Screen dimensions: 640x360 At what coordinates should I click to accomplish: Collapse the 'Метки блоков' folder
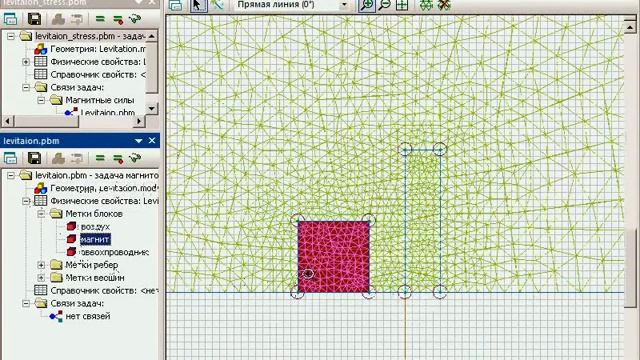click(x=41, y=213)
